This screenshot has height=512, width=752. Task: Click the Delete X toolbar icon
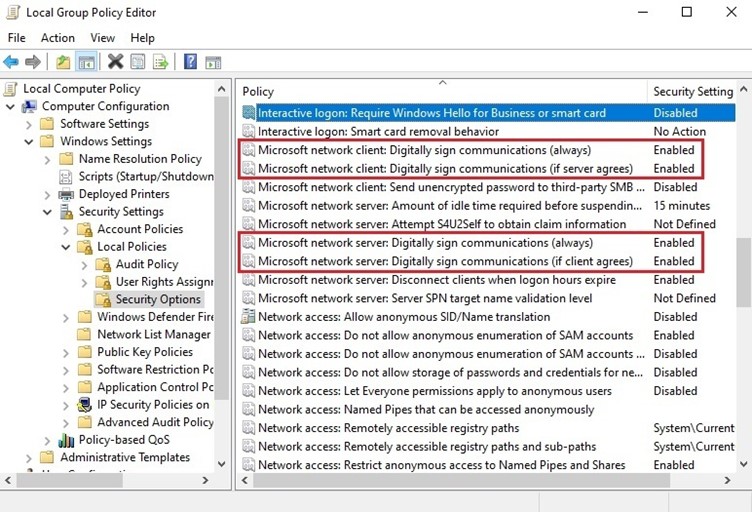[x=116, y=62]
